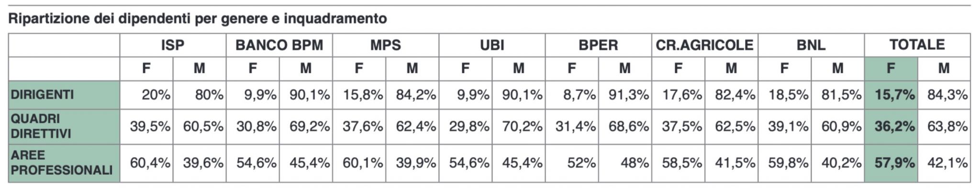980x192 pixels.
Task: Select the 58,5% cell under CR.AGRICOLE
Action: 681,163
